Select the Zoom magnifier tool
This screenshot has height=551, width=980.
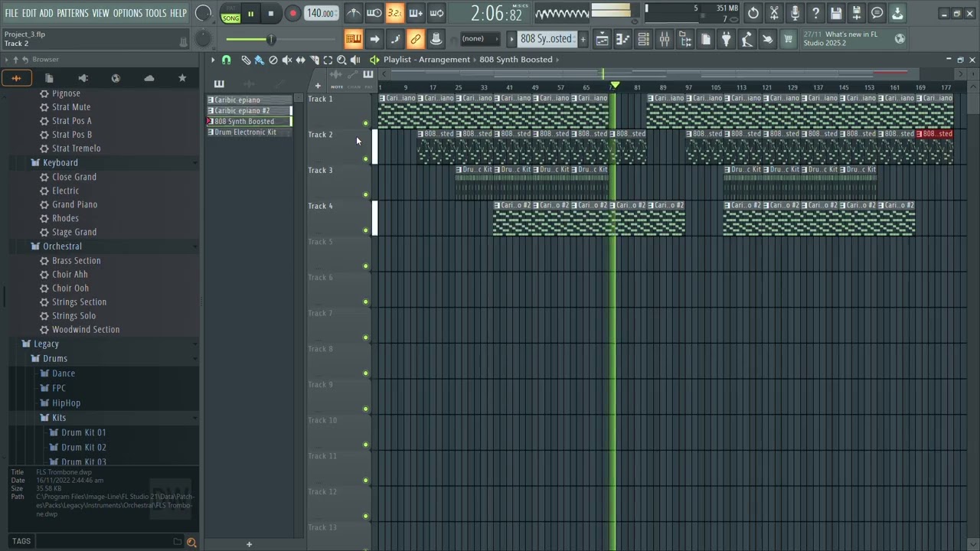tap(341, 60)
